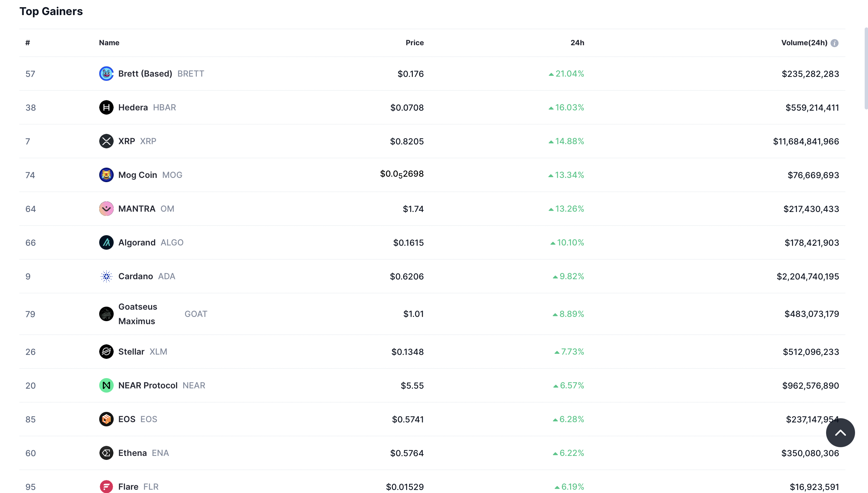Click the Top Gainers heading
Screen dimensions: 868x493
pos(51,11)
